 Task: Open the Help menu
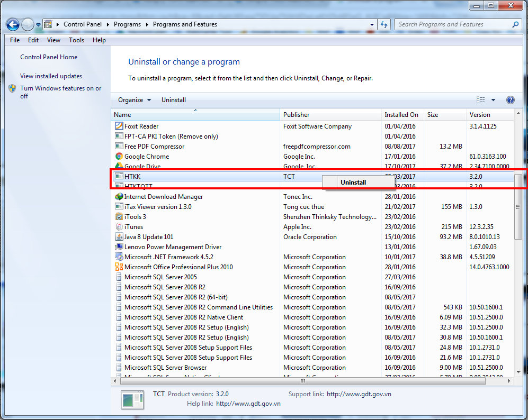click(x=99, y=40)
